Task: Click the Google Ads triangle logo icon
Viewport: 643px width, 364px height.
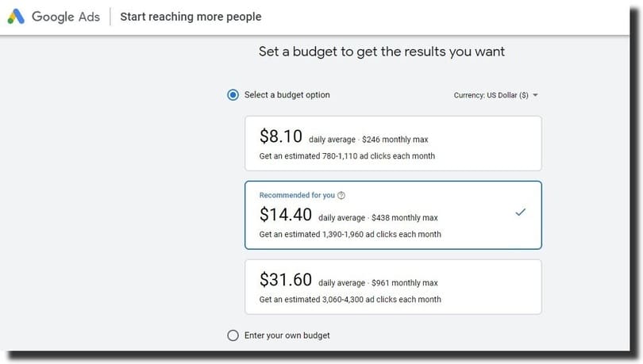Action: (16, 17)
